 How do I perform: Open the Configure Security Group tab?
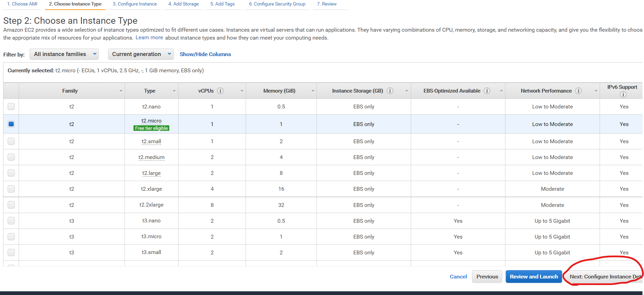pos(277,4)
